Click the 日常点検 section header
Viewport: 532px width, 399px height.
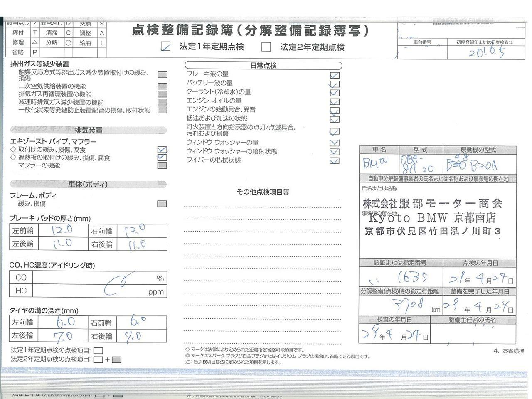click(x=264, y=66)
